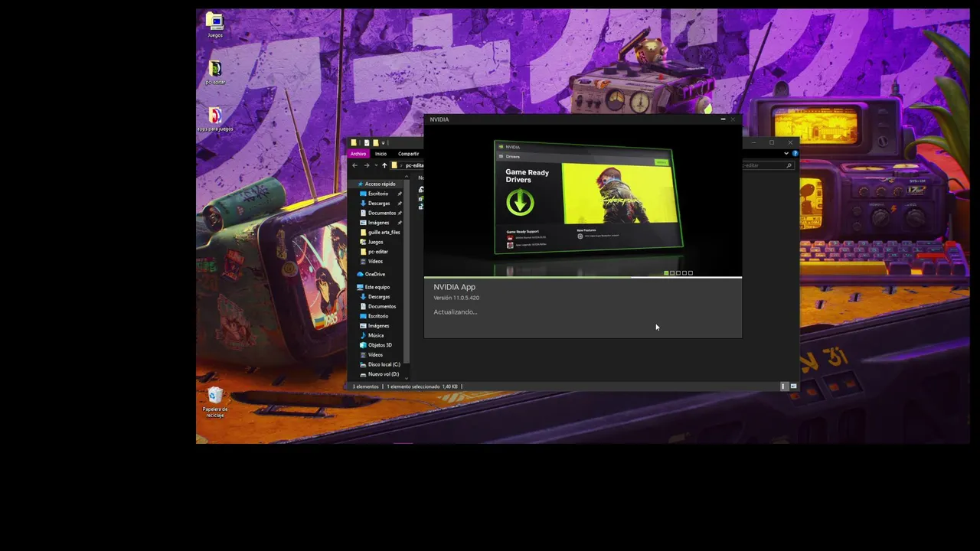This screenshot has width=980, height=551.
Task: Click the Actualizando... status text
Action: click(455, 311)
